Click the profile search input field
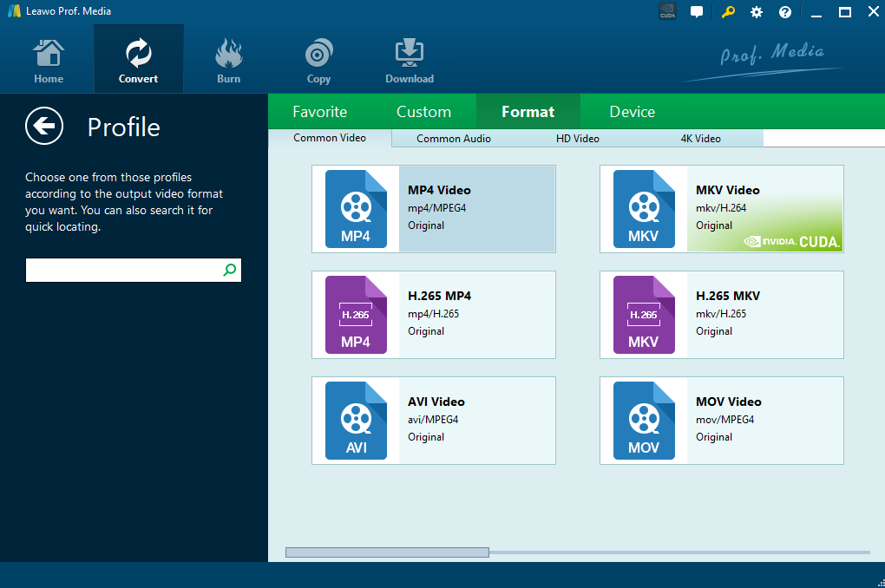The width and height of the screenshot is (885, 588). [x=121, y=271]
